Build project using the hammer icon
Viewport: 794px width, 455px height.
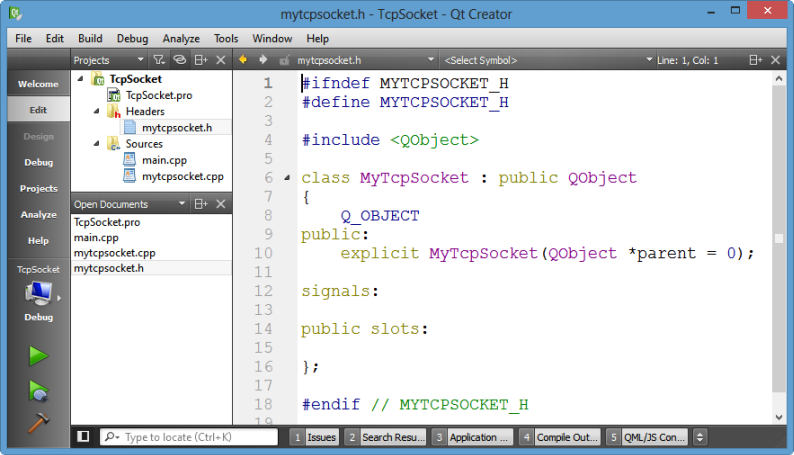(38, 423)
